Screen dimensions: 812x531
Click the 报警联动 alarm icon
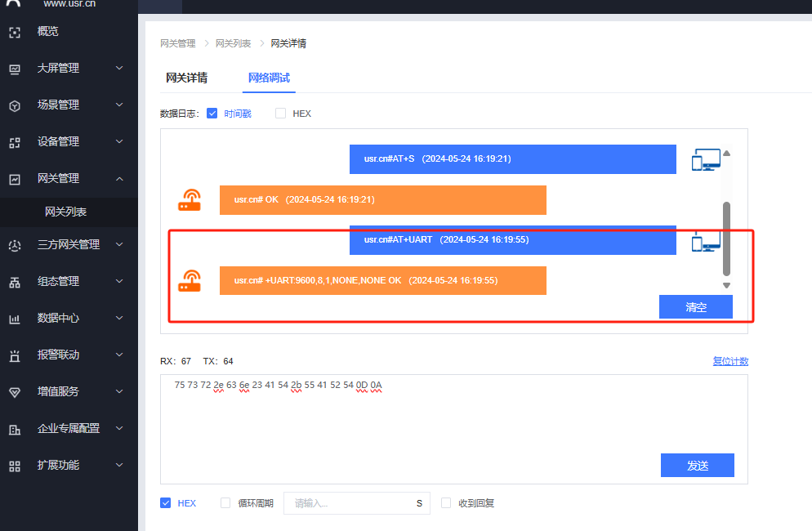(x=14, y=355)
